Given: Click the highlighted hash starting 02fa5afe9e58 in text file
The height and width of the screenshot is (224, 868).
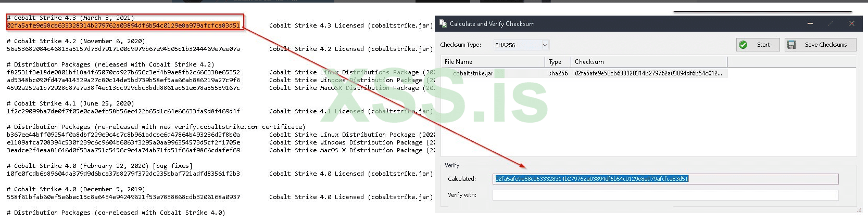Looking at the screenshot, I should 123,25.
